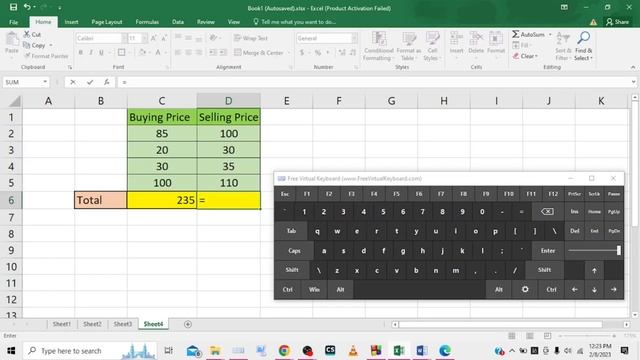Select the Total label cell
Screen dimensions: 640x360
click(100, 200)
